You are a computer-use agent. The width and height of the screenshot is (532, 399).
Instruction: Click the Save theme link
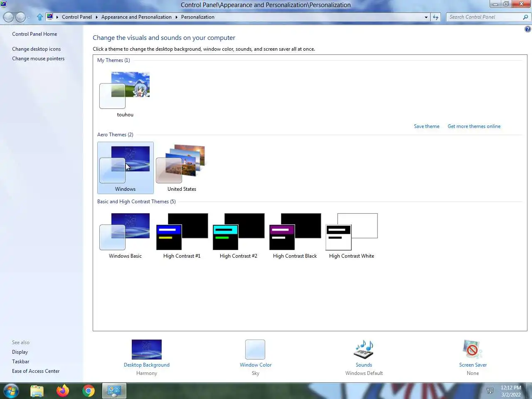point(426,126)
